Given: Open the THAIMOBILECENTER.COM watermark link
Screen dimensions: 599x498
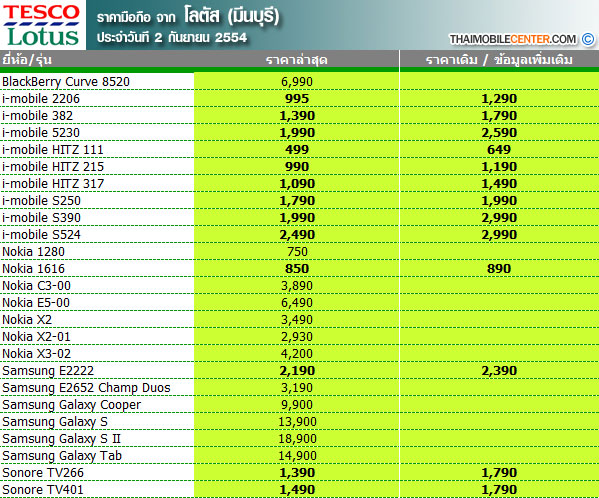Looking at the screenshot, I should click(x=513, y=39).
